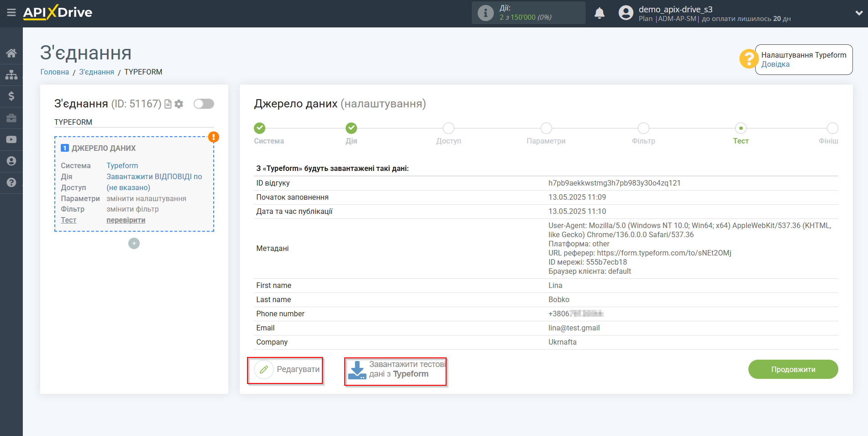Viewport: 868px width, 436px height.
Task: Go to the Дія step
Action: (351, 128)
